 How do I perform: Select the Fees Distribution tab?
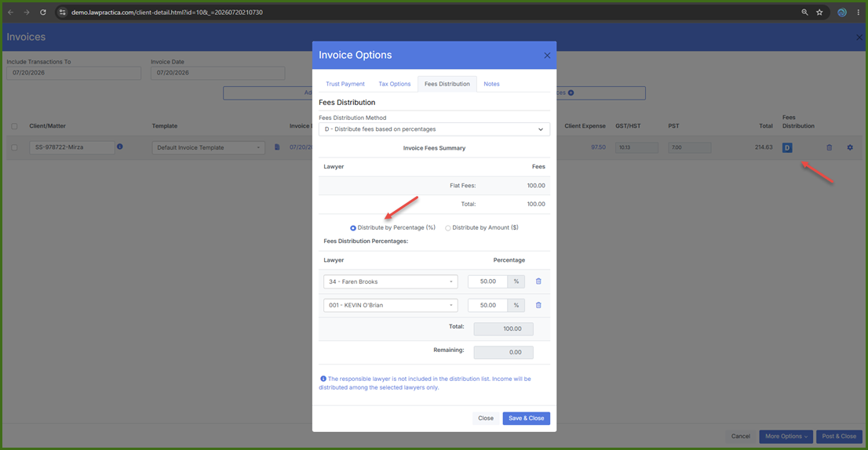[x=447, y=84]
